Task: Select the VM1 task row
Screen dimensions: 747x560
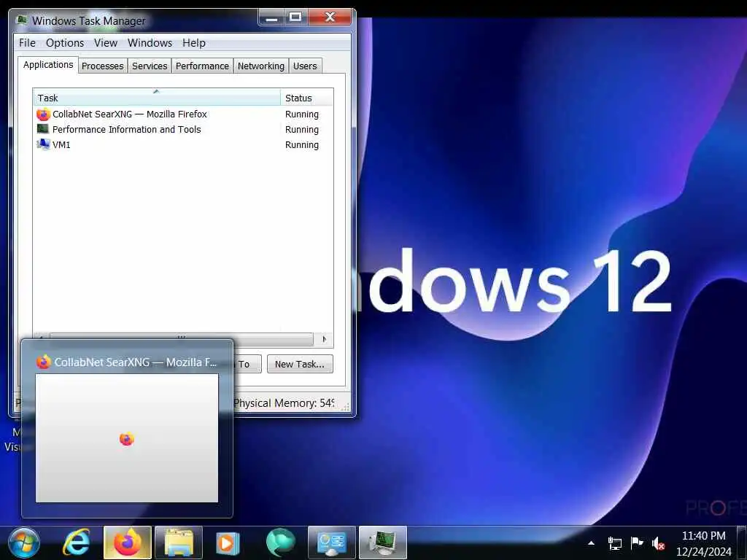Action: coord(183,145)
